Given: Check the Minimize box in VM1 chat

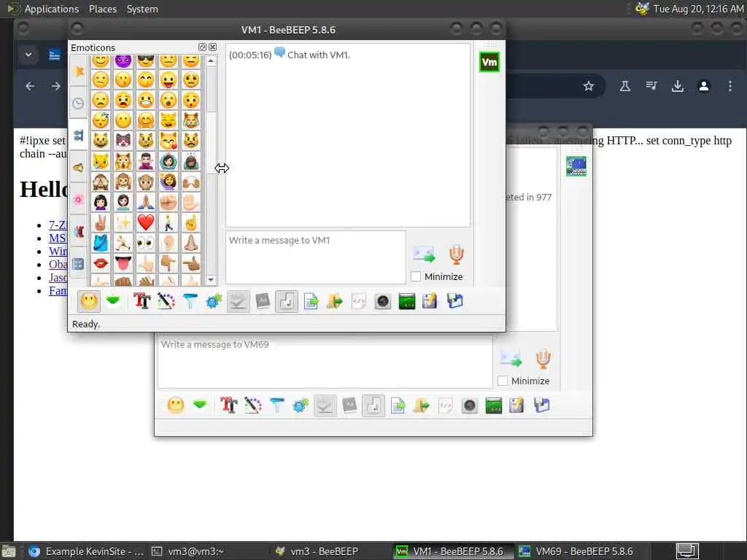Looking at the screenshot, I should pyautogui.click(x=416, y=276).
